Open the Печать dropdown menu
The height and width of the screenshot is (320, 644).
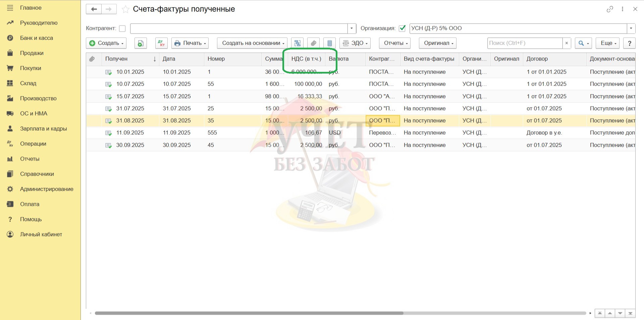(x=190, y=43)
